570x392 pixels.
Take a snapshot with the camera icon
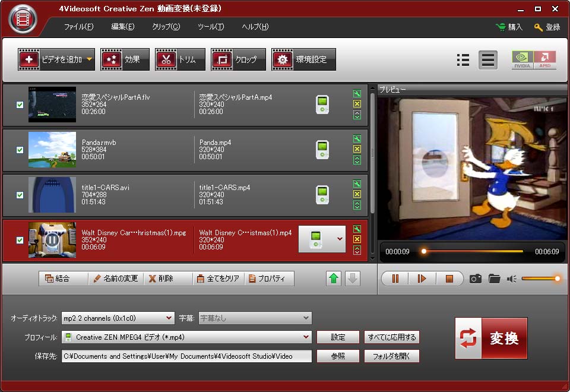coord(475,279)
